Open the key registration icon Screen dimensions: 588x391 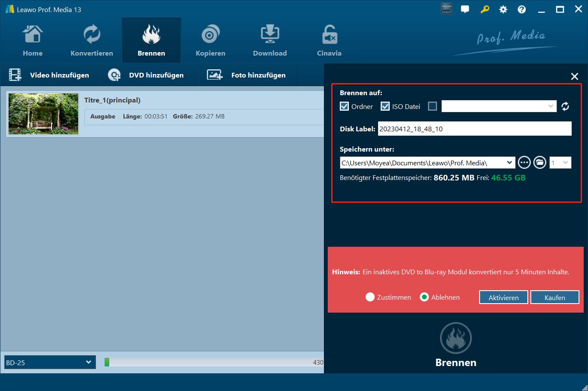point(485,9)
